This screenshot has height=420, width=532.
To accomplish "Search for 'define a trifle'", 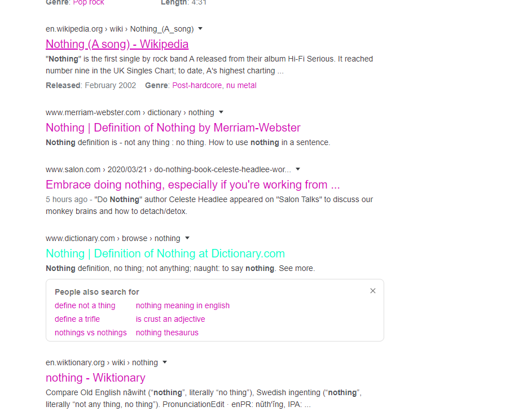I will pyautogui.click(x=77, y=319).
